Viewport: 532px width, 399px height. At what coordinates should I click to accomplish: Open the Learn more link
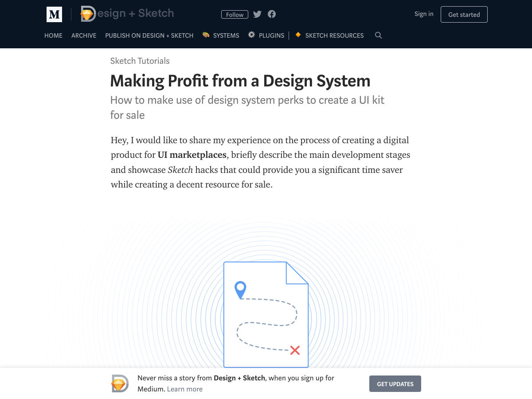(x=185, y=389)
